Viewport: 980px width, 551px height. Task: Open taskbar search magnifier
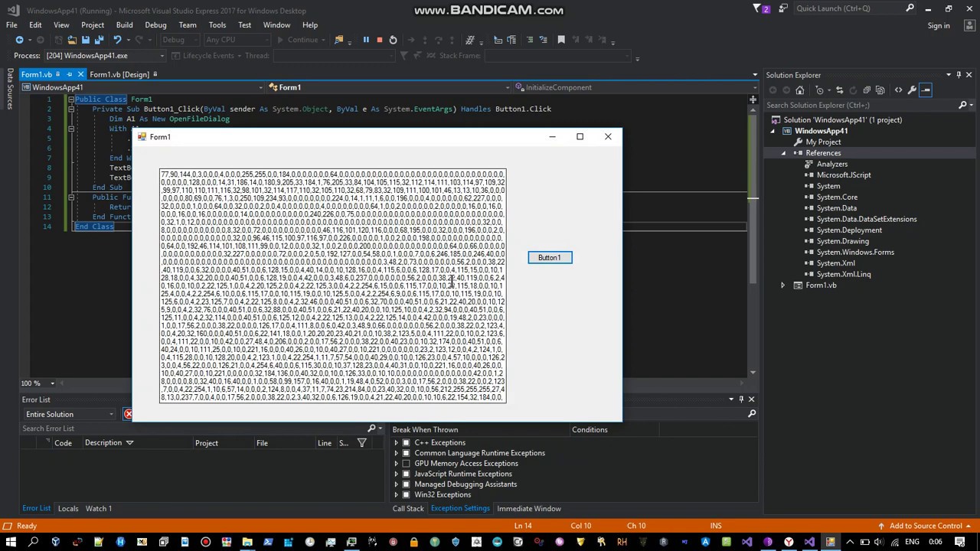(33, 543)
